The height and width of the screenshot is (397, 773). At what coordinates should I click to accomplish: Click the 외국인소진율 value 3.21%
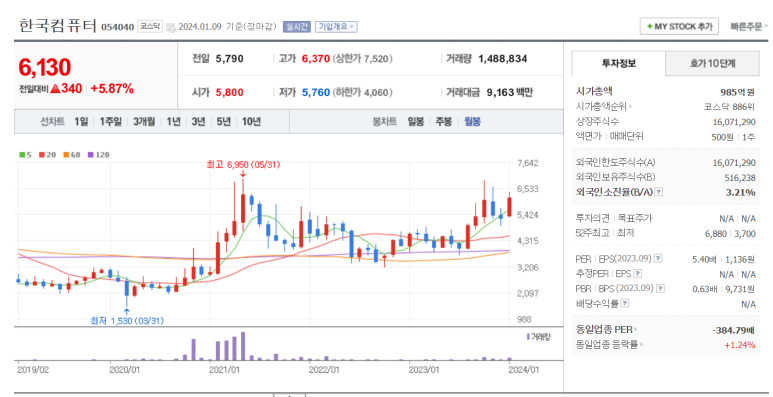(740, 192)
